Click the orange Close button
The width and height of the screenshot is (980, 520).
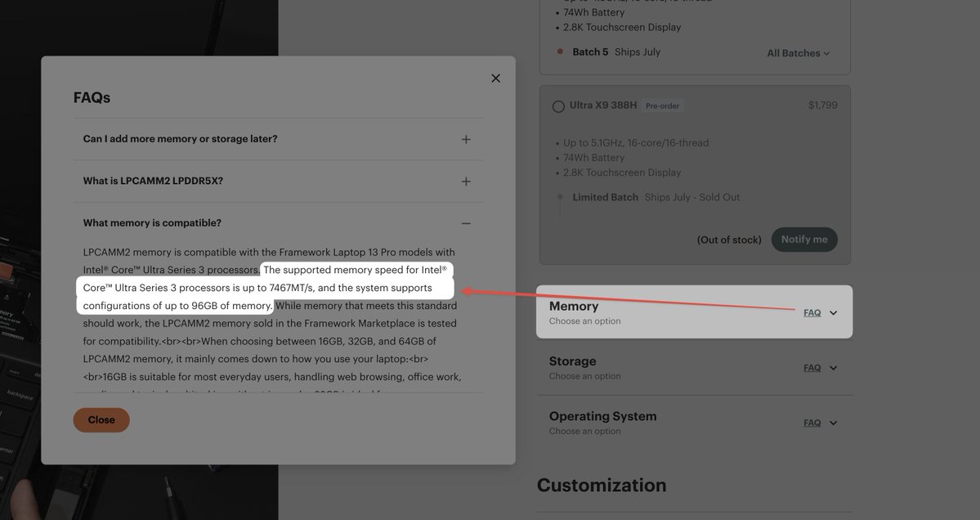(101, 420)
